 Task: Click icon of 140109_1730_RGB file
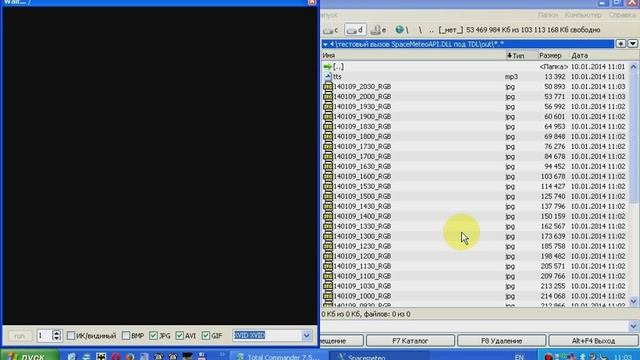coord(328,146)
